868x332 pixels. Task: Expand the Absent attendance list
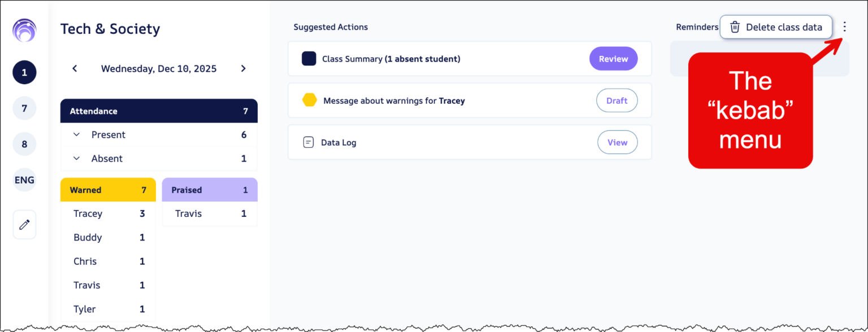pos(76,159)
